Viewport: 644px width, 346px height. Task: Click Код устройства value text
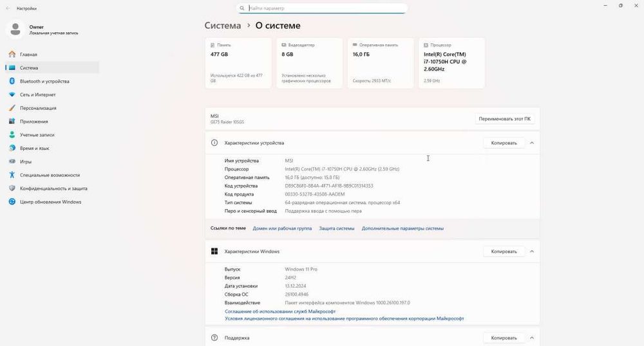click(329, 186)
